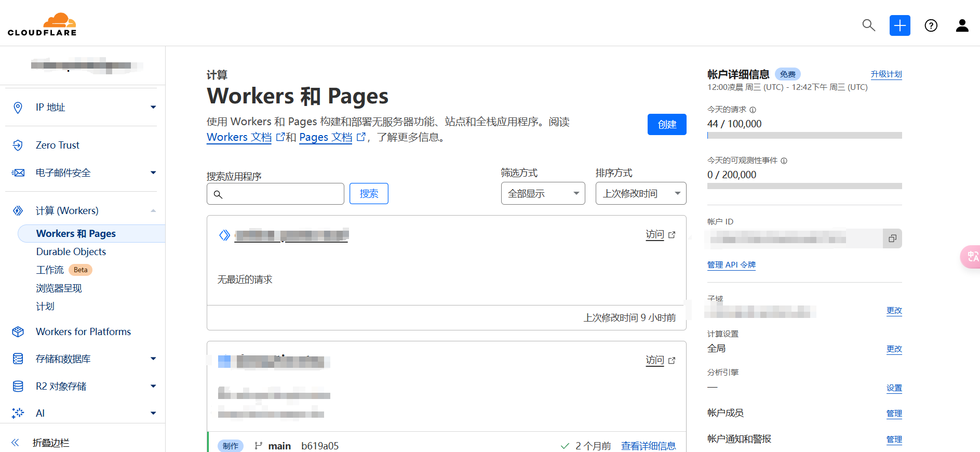Click 管理 next to 帐户成员
Viewport: 980px width, 452px height.
coord(894,414)
